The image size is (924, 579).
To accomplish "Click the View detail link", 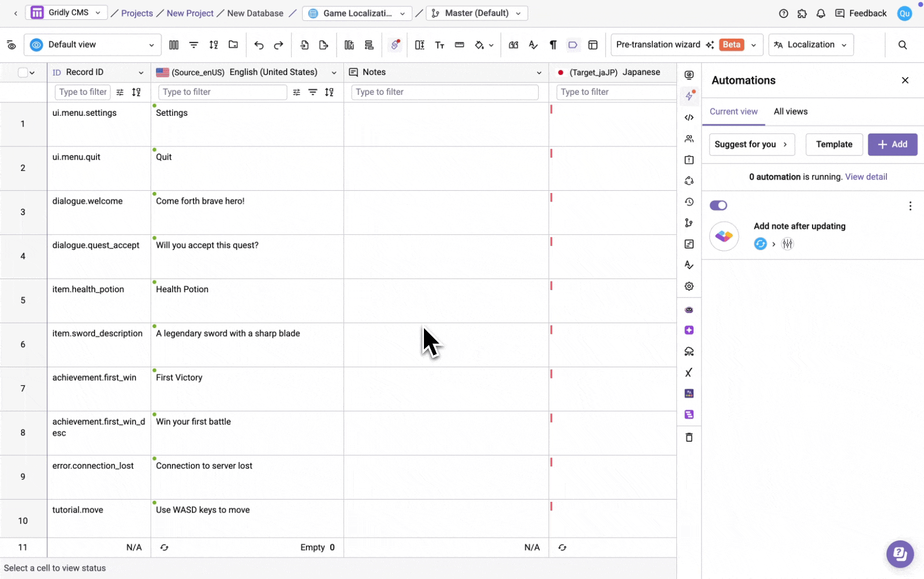I will tap(866, 177).
